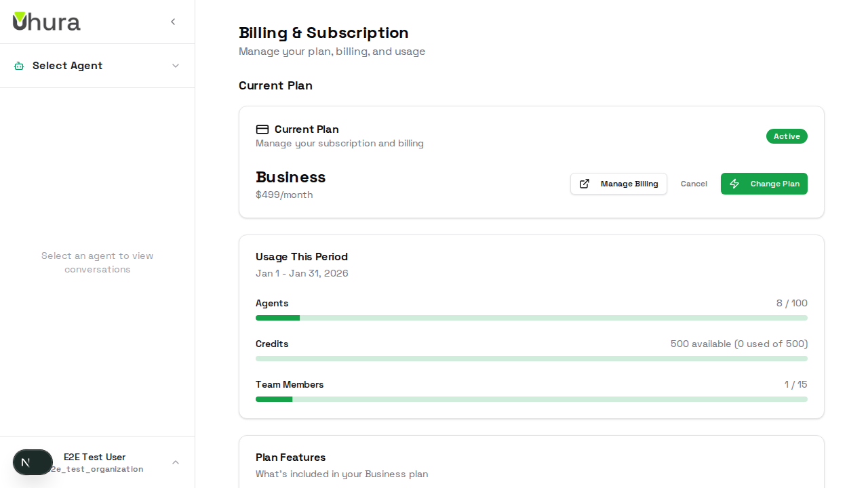Click the external link icon on Manage Billing
Image resolution: width=868 pixels, height=488 pixels.
coord(585,184)
